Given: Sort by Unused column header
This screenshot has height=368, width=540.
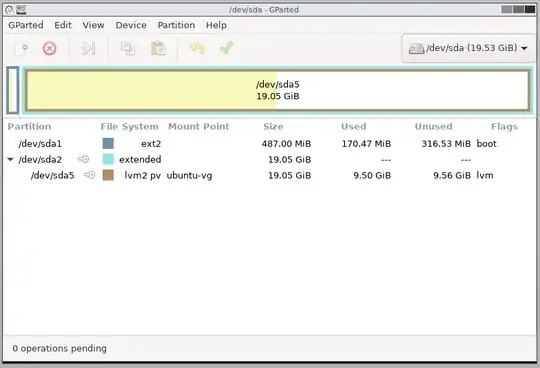Looking at the screenshot, I should (x=434, y=127).
